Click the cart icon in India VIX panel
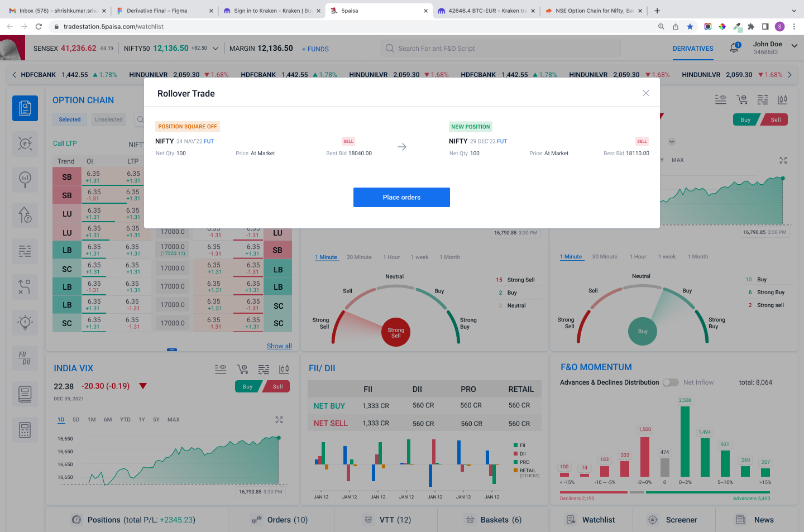The height and width of the screenshot is (532, 804). click(x=242, y=369)
